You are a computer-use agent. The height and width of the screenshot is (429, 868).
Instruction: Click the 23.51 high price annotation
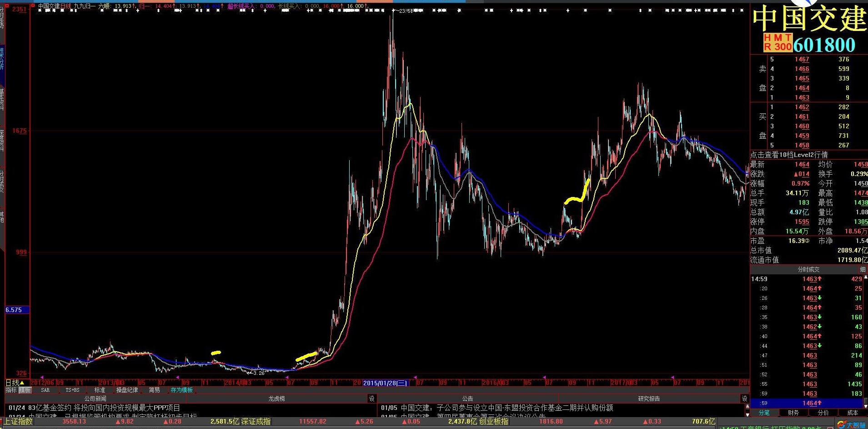(x=406, y=11)
